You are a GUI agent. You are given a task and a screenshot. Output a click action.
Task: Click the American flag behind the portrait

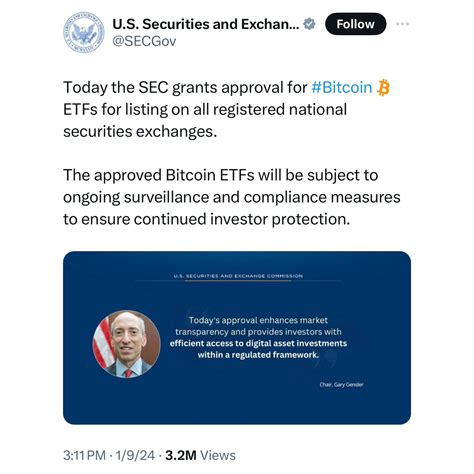coord(104,343)
